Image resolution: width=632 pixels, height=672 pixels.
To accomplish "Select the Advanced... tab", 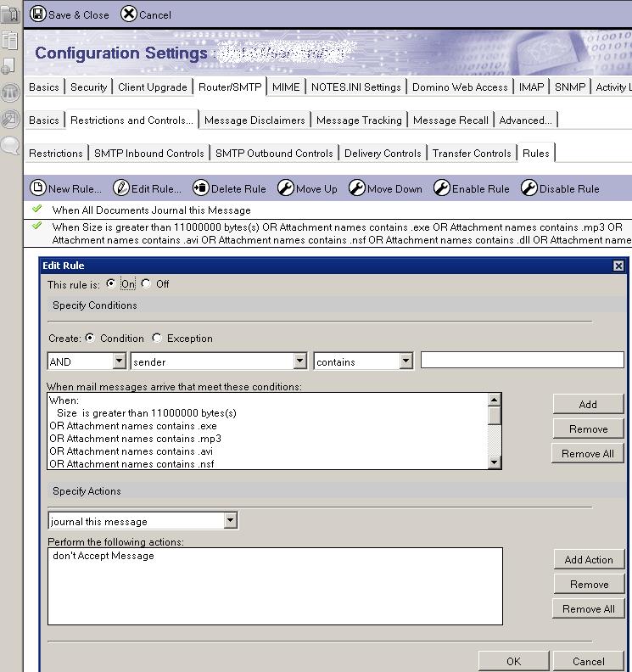I will pyautogui.click(x=525, y=120).
